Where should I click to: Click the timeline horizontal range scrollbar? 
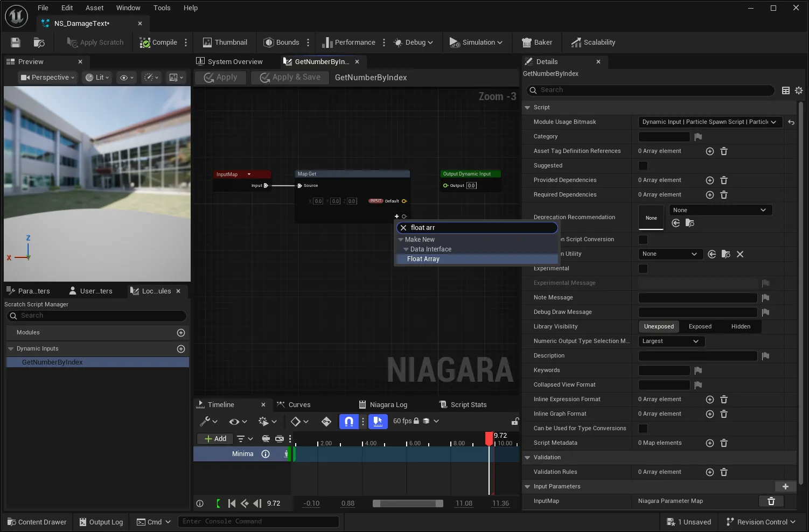(x=408, y=503)
